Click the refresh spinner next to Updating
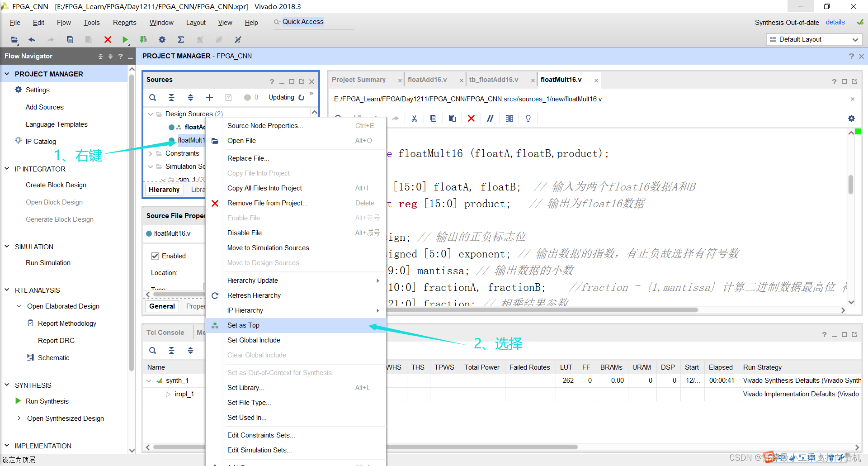Image resolution: width=868 pixels, height=466 pixels. tap(302, 97)
